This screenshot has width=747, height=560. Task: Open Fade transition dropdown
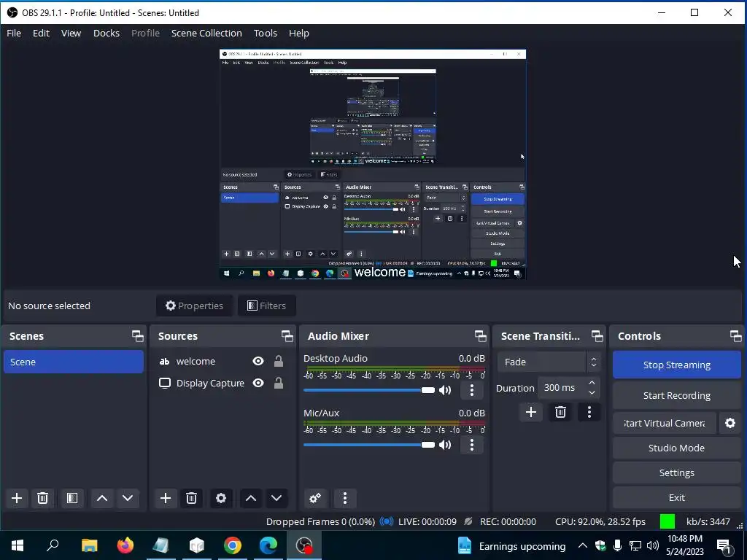click(549, 362)
